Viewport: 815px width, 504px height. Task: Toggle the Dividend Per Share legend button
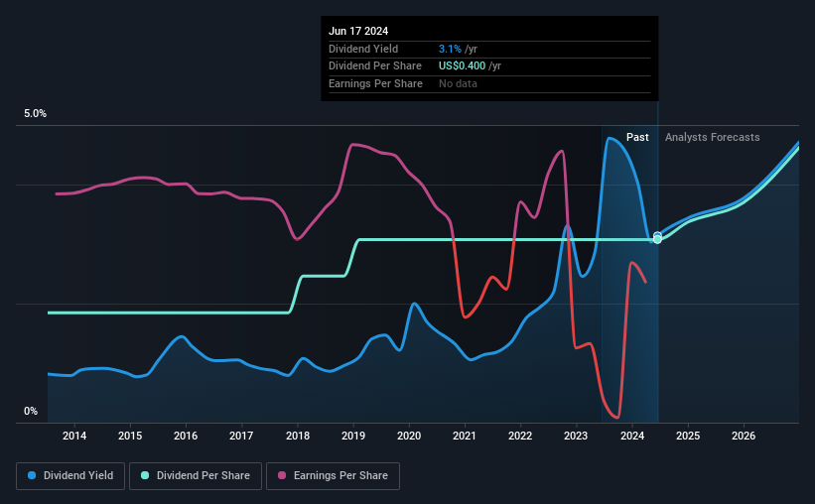point(196,476)
